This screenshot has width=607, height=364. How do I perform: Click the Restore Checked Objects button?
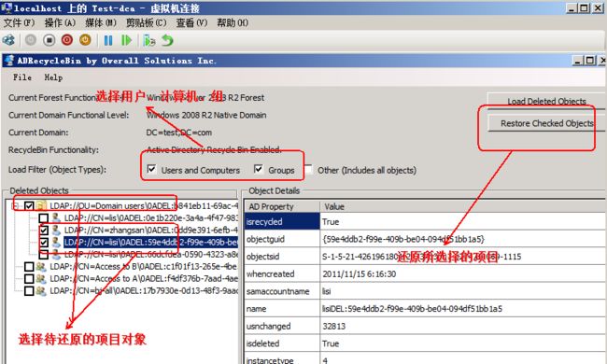coord(546,123)
